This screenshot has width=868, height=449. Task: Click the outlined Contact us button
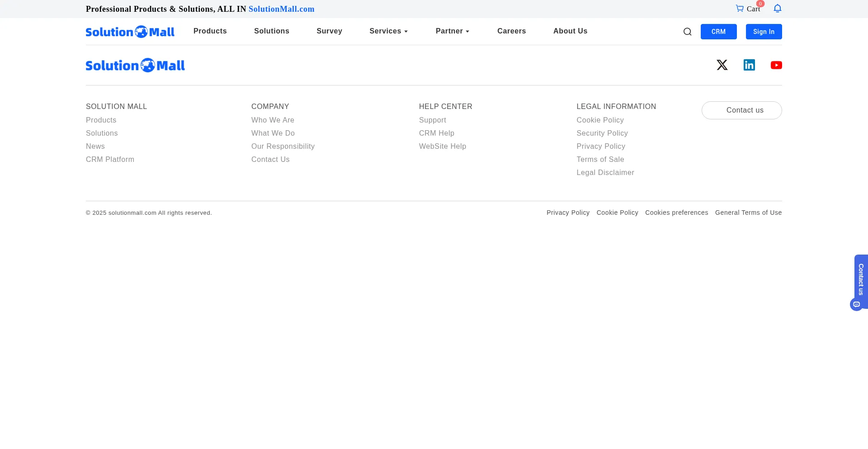[741, 110]
